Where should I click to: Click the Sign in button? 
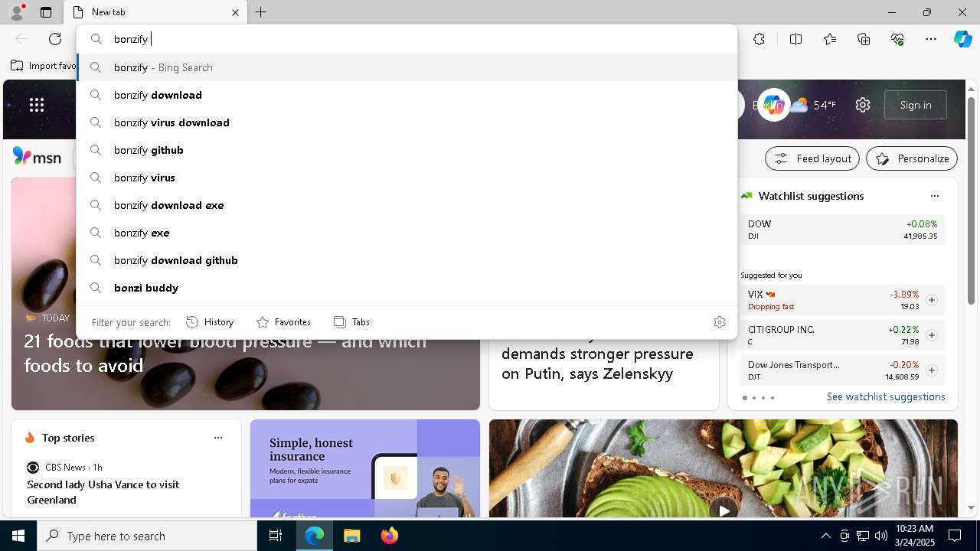[x=916, y=105]
